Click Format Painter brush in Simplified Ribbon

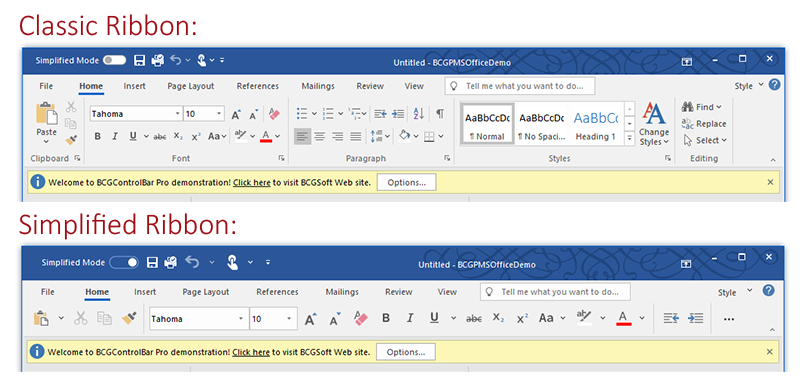129,318
